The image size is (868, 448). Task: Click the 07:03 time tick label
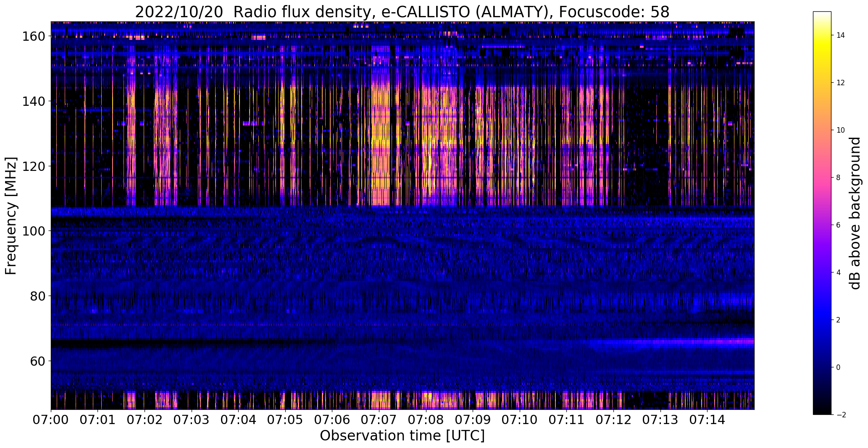(x=192, y=420)
